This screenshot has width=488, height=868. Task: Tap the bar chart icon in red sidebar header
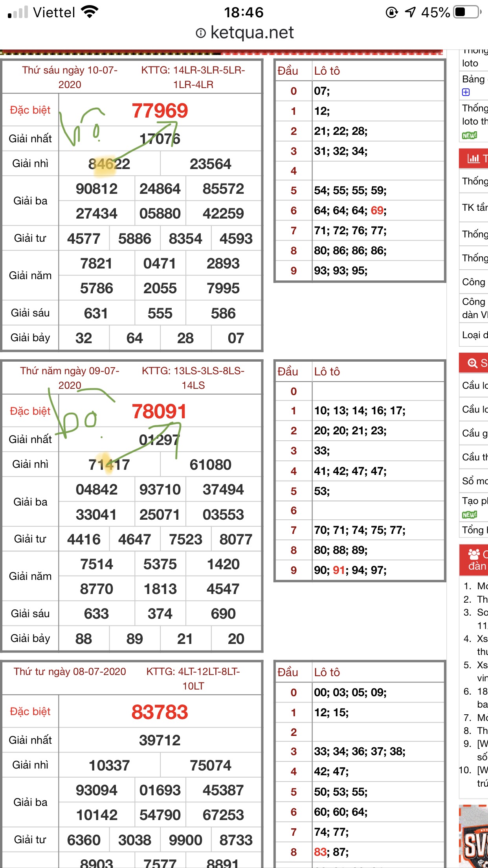(x=473, y=158)
